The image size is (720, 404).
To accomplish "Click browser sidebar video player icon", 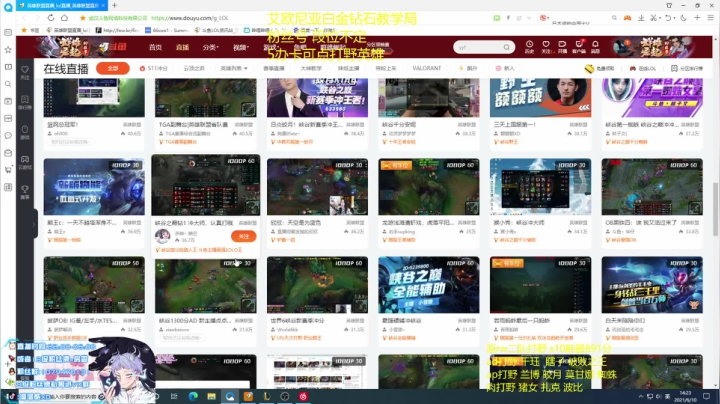I will pos(8,101).
